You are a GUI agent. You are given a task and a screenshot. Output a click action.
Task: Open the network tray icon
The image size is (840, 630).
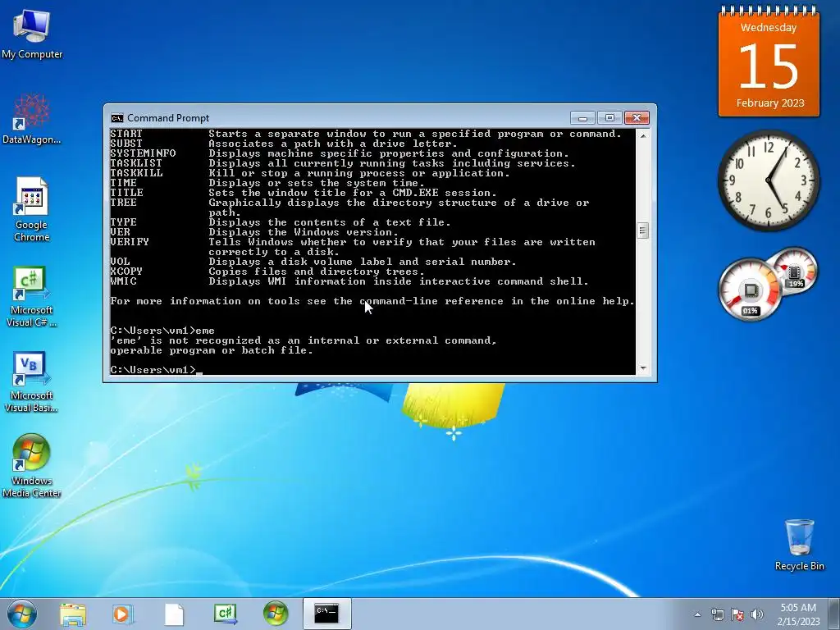(x=717, y=614)
